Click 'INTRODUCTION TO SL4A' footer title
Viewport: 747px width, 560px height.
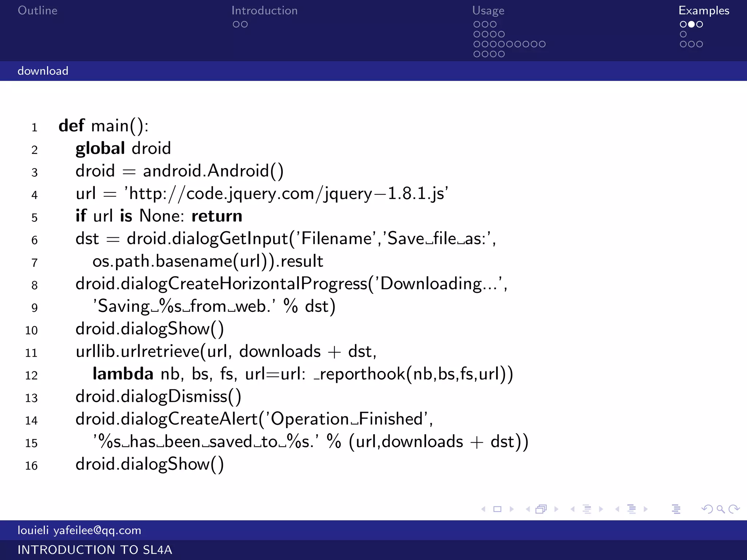(x=95, y=550)
